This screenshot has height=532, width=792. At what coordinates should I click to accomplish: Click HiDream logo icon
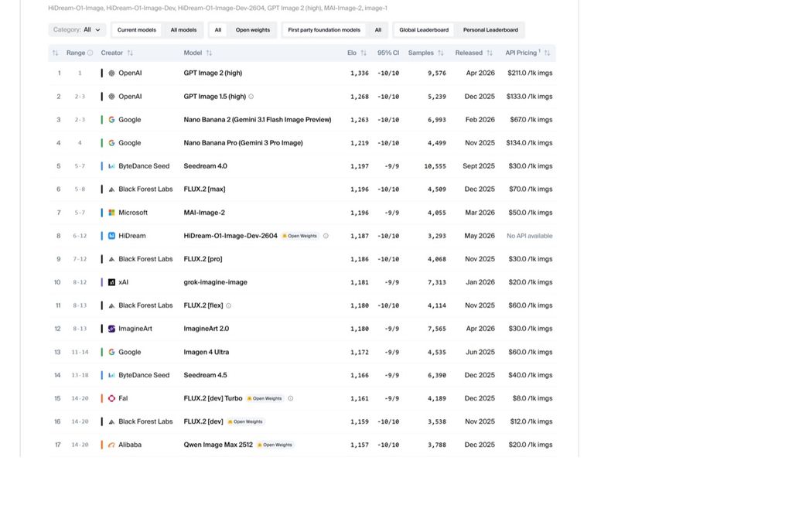pos(111,236)
